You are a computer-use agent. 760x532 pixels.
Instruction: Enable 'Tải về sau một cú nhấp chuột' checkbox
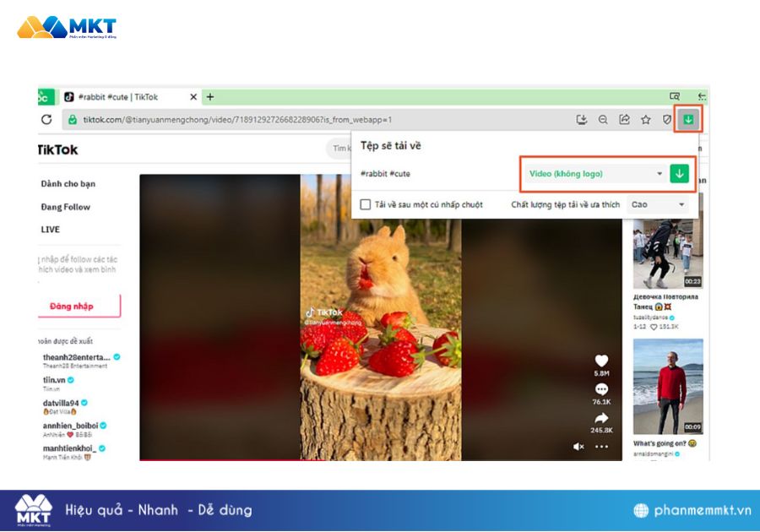[366, 204]
